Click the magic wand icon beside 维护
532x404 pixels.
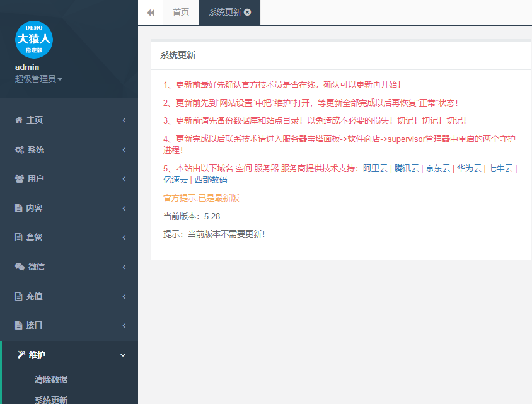coord(21,355)
